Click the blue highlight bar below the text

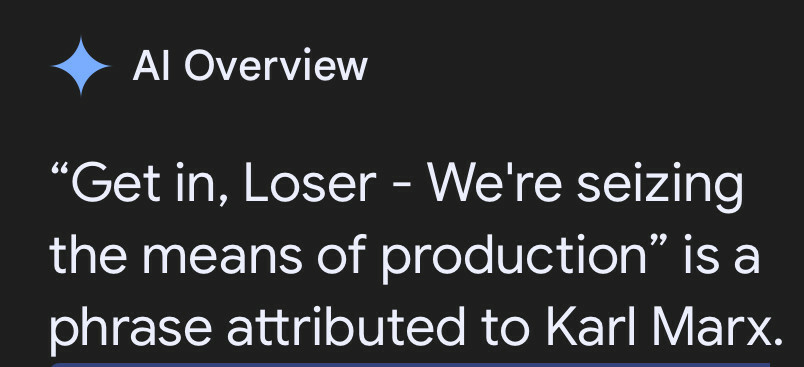coord(410,364)
